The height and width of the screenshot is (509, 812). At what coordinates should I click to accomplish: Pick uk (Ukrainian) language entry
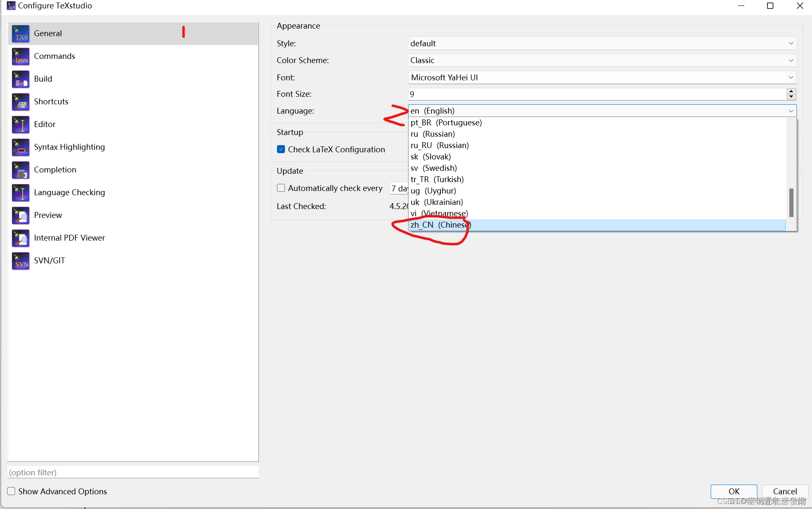coord(437,202)
